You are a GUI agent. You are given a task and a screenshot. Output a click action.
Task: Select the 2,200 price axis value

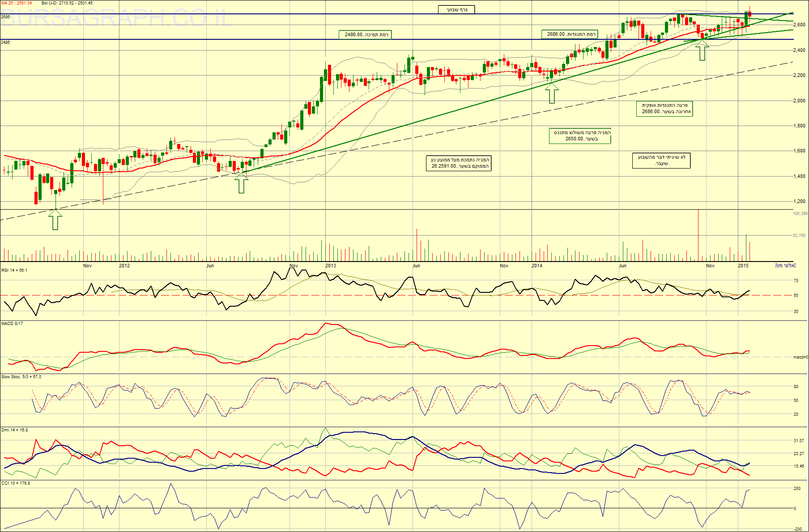pos(799,76)
